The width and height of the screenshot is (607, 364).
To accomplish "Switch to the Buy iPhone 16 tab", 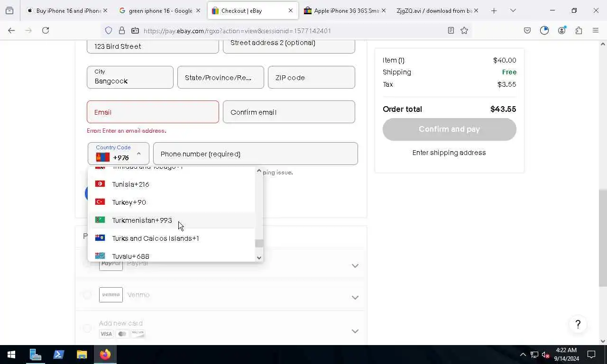I will [66, 10].
